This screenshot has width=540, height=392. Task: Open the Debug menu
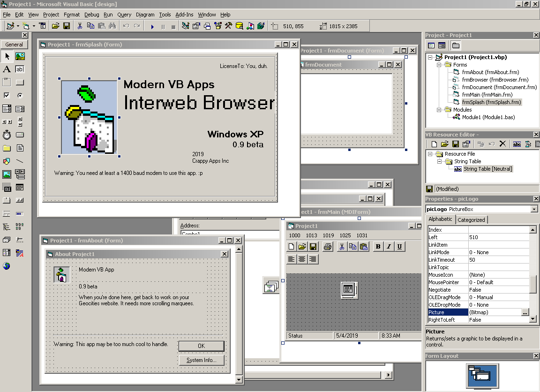click(x=91, y=15)
